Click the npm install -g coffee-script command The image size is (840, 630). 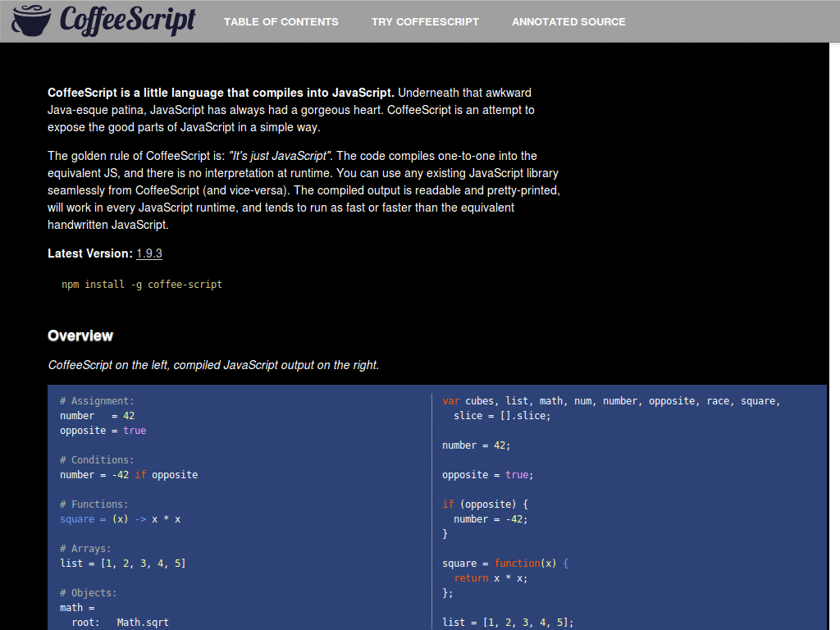(141, 285)
